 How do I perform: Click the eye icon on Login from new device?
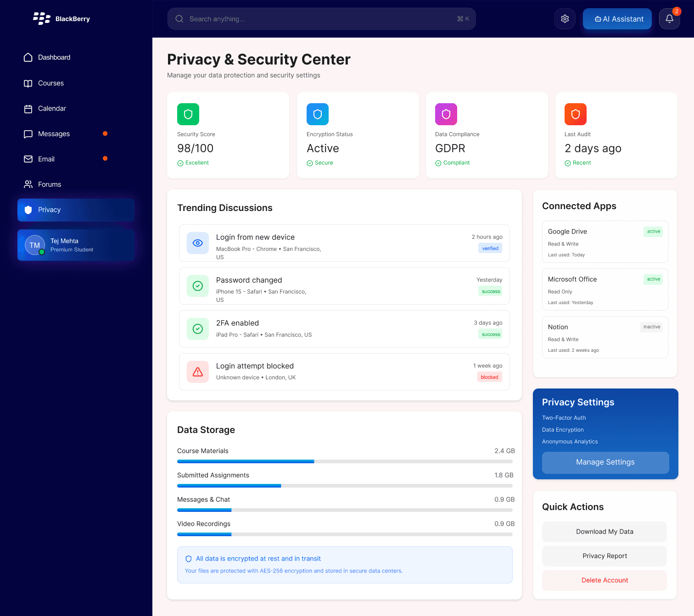[197, 243]
